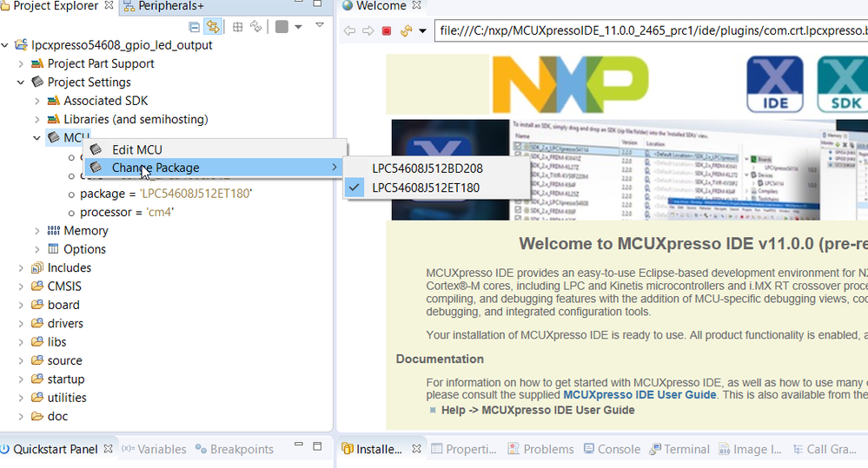
Task: Open the view menu triangle in Project Explorer
Action: 320,25
